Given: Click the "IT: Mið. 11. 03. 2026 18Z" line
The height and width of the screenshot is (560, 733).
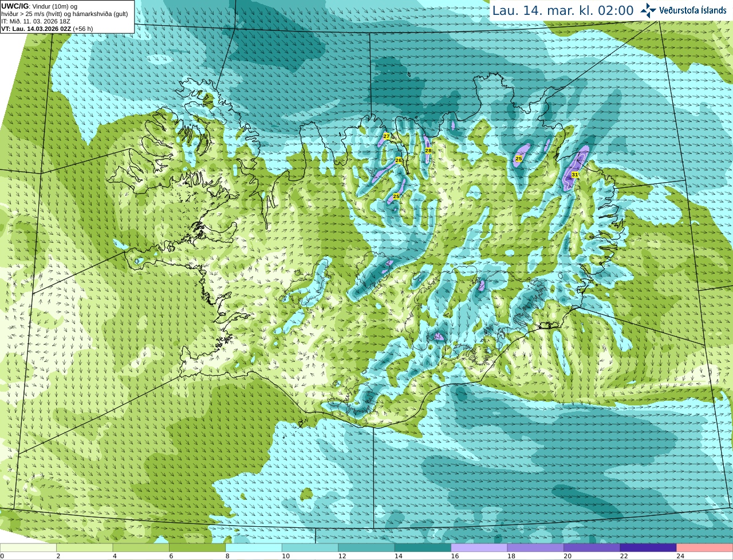Looking at the screenshot, I should (x=36, y=21).
